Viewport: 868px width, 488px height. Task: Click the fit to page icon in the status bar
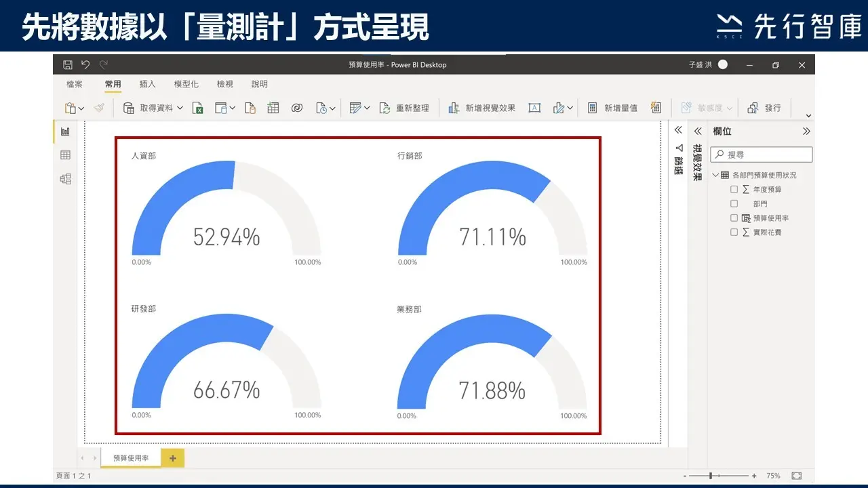click(796, 476)
